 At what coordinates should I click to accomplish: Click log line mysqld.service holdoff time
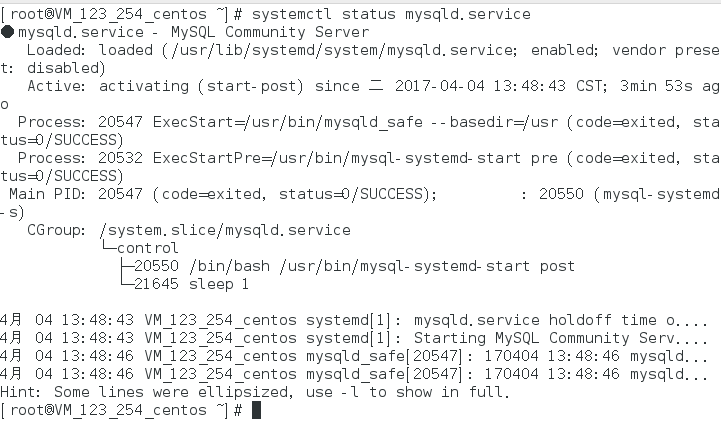[353, 320]
